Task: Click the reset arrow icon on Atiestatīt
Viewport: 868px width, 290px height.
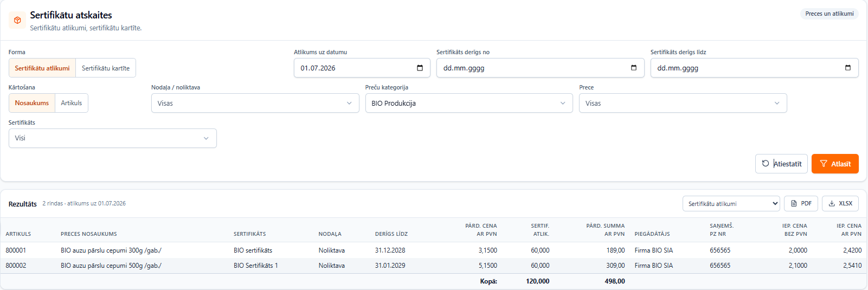Action: click(766, 164)
